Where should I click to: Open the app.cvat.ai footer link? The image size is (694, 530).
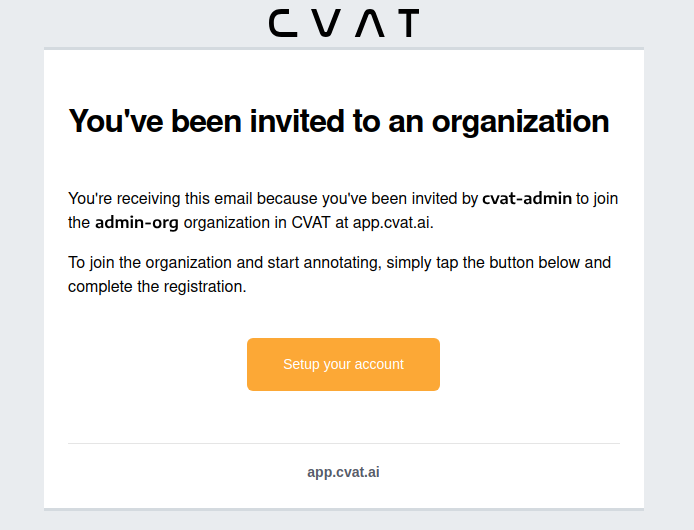pos(343,472)
